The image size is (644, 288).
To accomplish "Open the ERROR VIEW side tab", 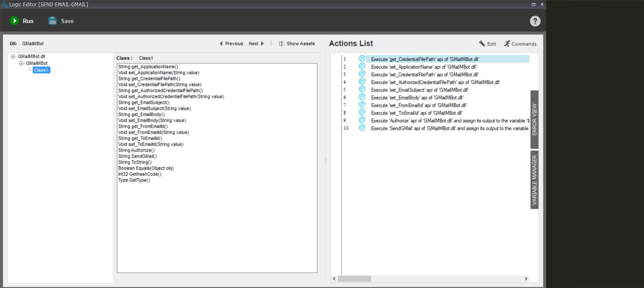I will [534, 119].
